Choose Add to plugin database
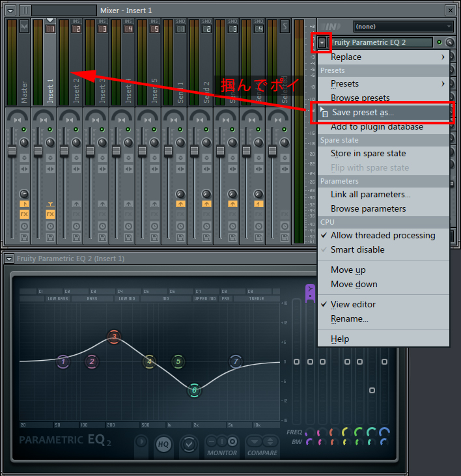 384,127
